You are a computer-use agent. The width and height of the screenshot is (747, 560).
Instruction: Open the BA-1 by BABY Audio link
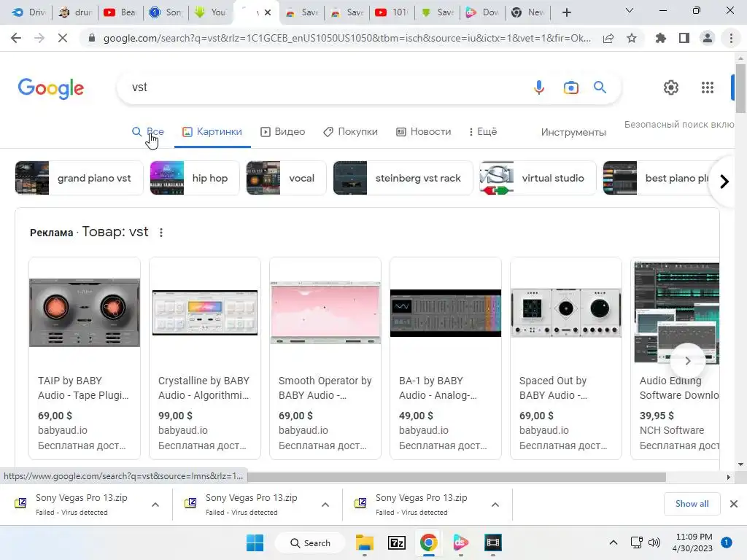(x=438, y=388)
